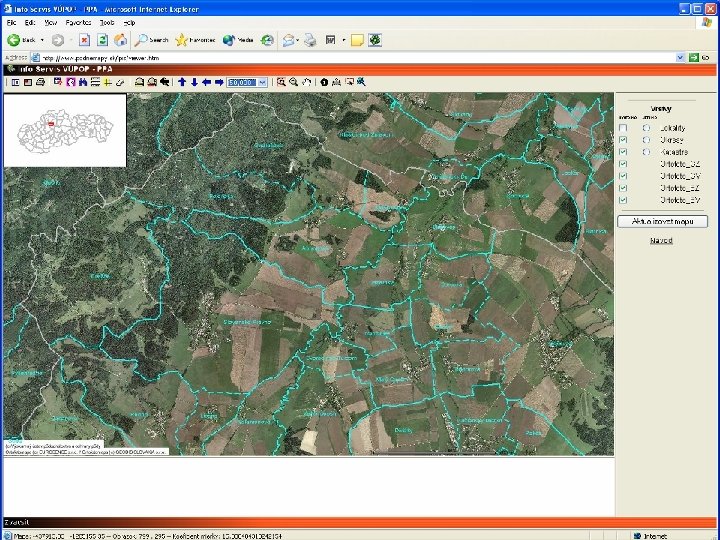The image size is (720, 540).
Task: Click the browser History icon
Action: [267, 40]
